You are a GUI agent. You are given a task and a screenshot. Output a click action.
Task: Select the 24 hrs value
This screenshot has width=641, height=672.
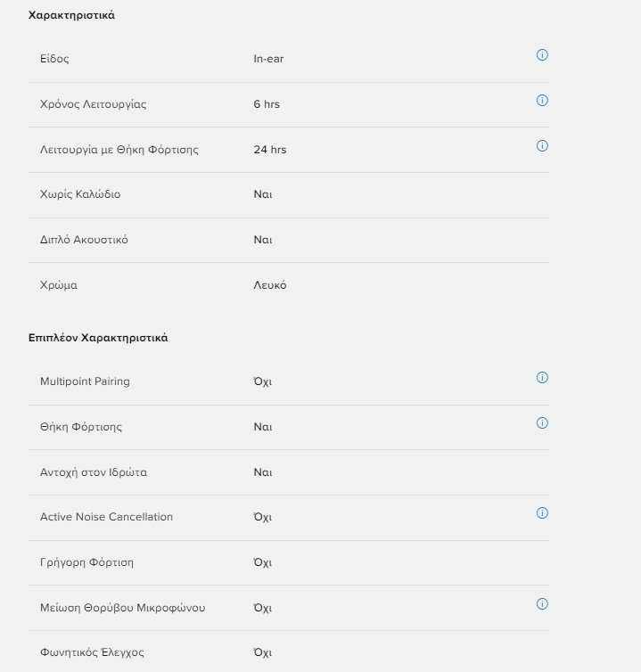coord(270,150)
